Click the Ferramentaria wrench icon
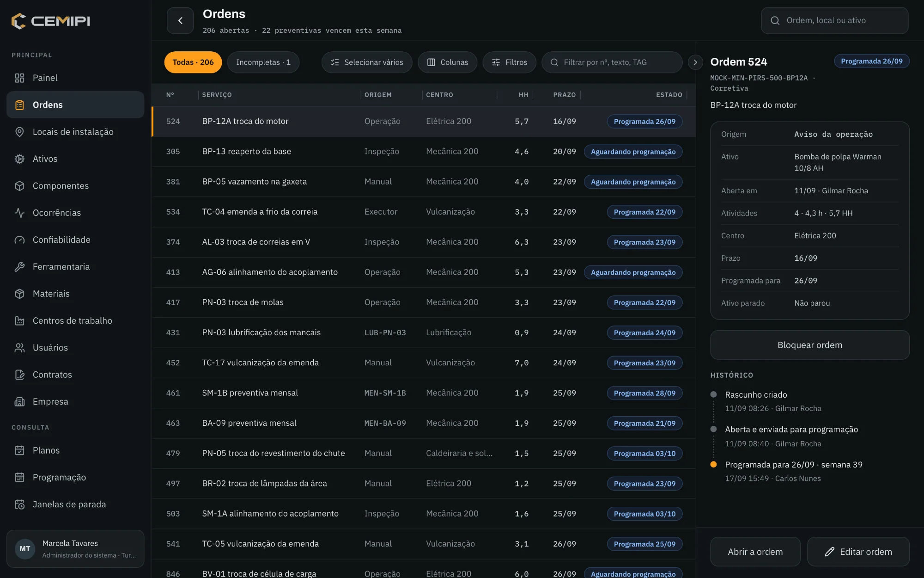 [19, 267]
